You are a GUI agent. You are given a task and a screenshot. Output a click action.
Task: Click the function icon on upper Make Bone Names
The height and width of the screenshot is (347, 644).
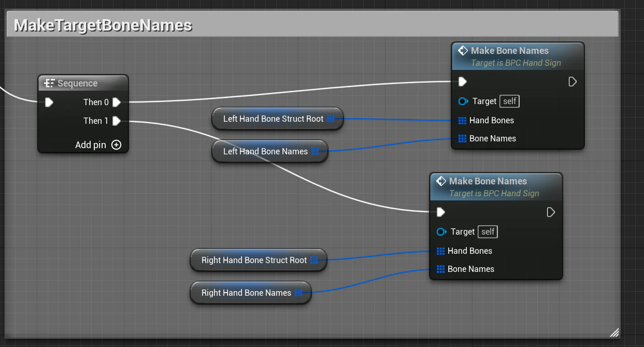tap(463, 51)
